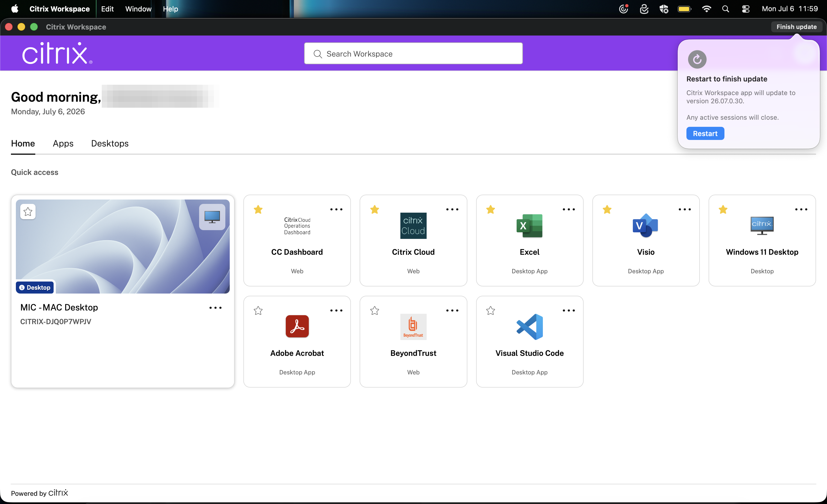Switch to the Apps tab

click(63, 143)
